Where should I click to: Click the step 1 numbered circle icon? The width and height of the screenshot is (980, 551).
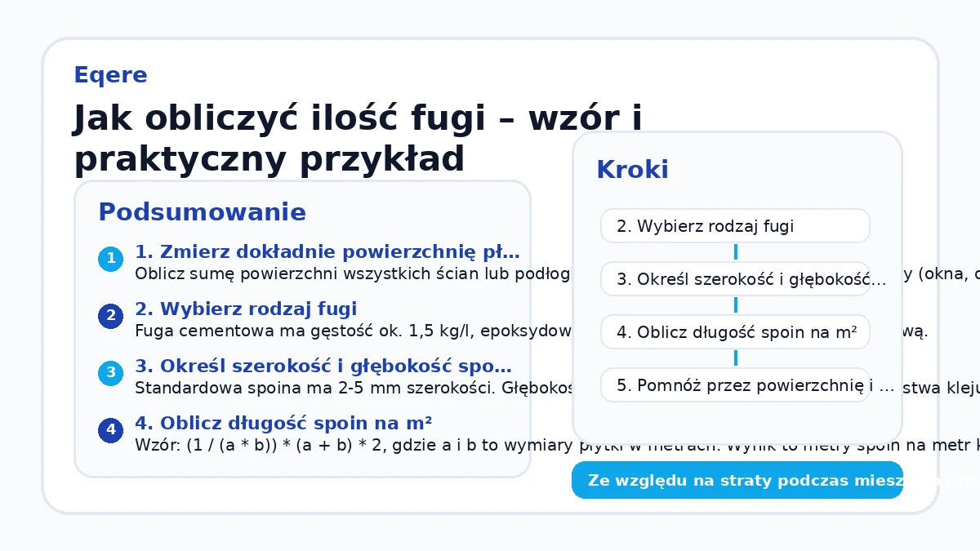coord(110,260)
